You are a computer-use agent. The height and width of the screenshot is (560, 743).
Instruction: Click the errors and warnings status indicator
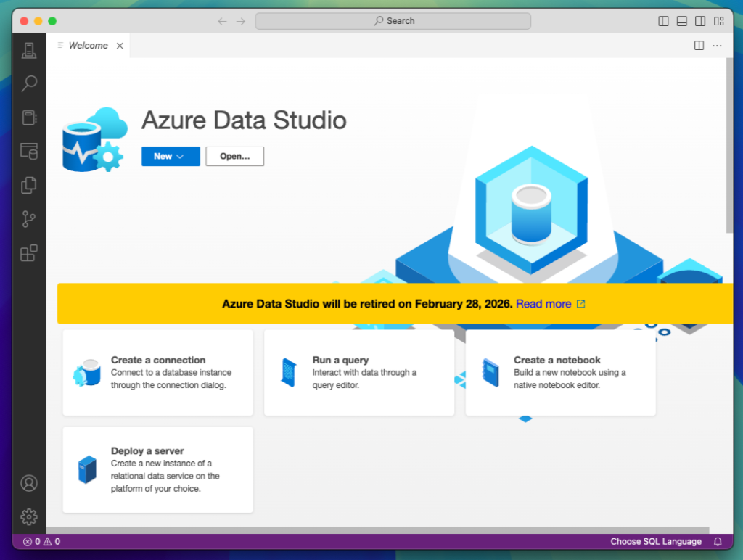pos(41,542)
